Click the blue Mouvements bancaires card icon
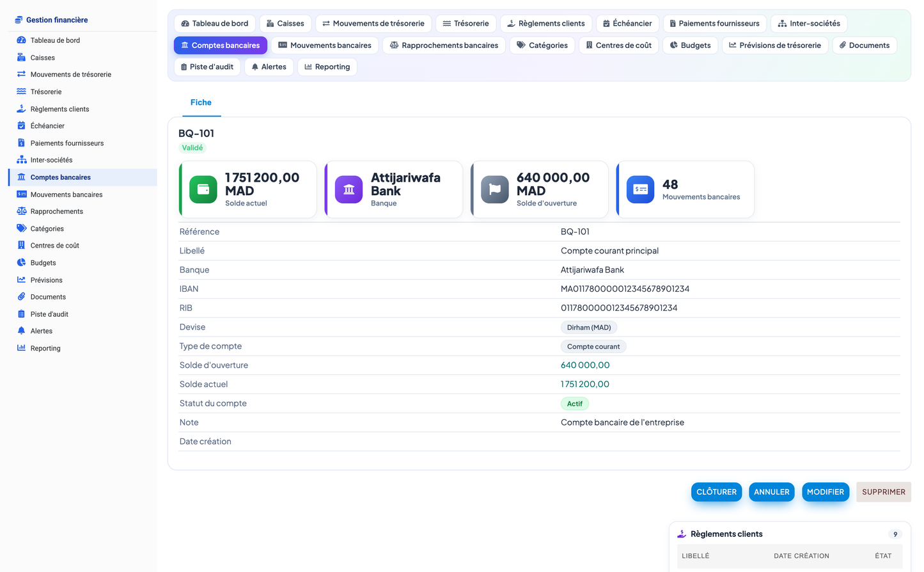 pyautogui.click(x=641, y=189)
